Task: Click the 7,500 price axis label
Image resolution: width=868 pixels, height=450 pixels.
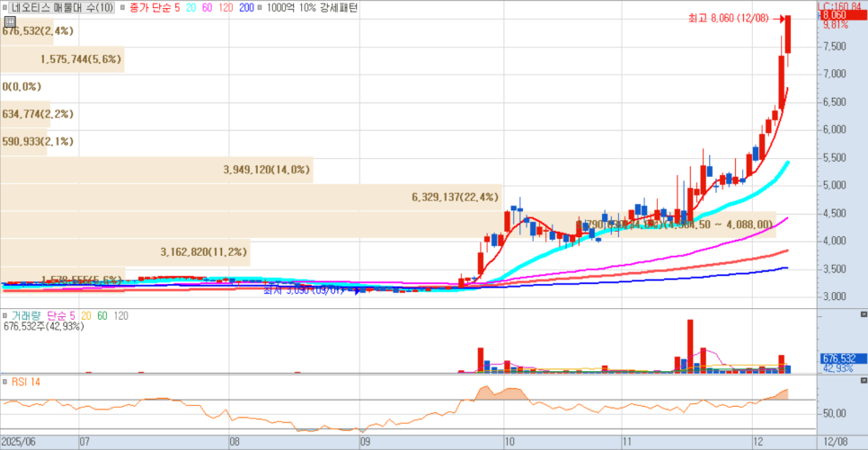Action: 835,47
